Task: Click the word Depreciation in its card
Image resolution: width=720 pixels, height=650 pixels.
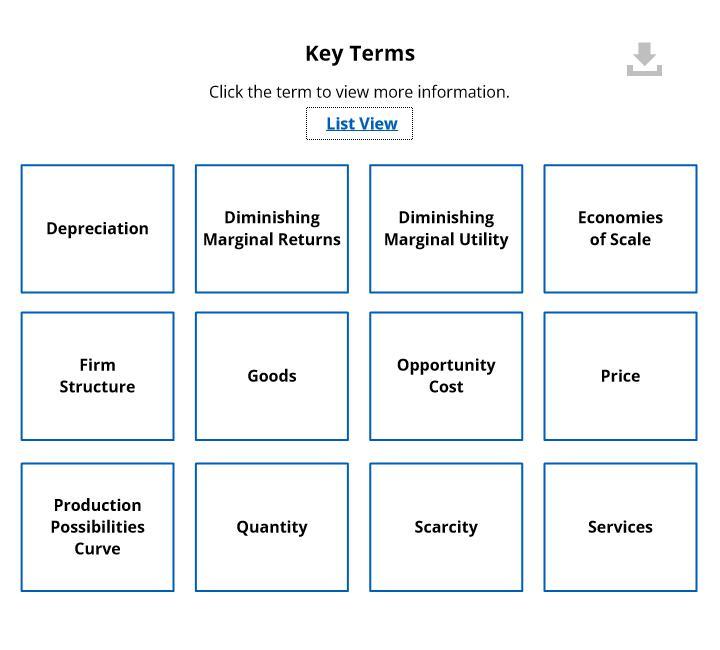Action: coord(97,229)
